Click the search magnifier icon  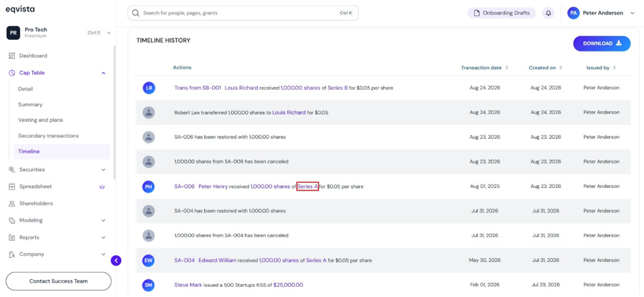(x=136, y=13)
